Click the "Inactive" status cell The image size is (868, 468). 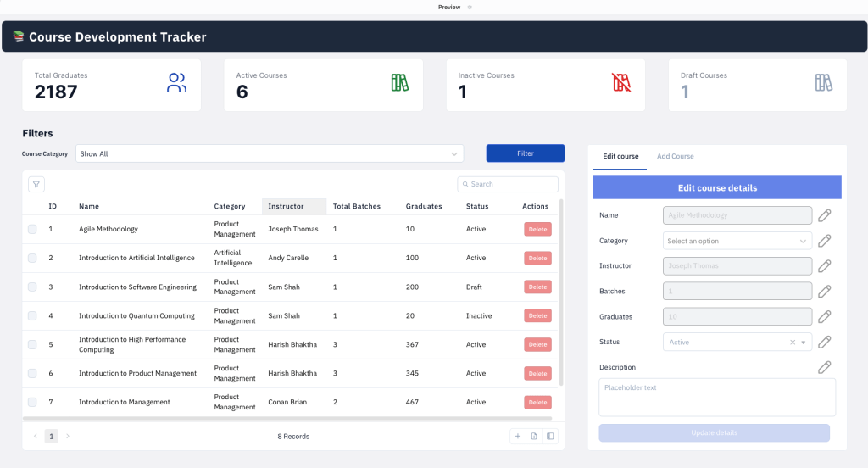click(x=479, y=315)
